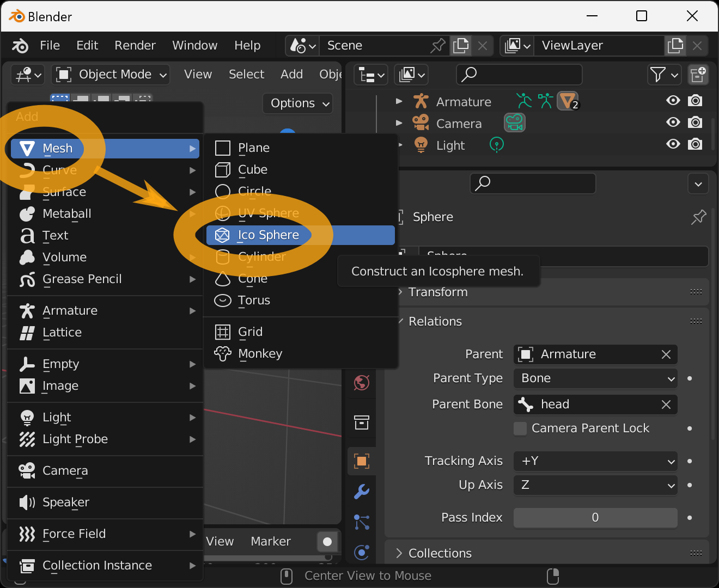Open the properties options dropdown
The width and height of the screenshot is (719, 588).
point(698,184)
